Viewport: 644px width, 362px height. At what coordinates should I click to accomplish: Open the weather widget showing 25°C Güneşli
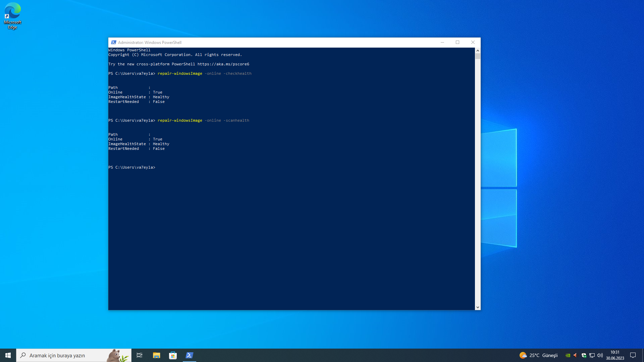538,355
